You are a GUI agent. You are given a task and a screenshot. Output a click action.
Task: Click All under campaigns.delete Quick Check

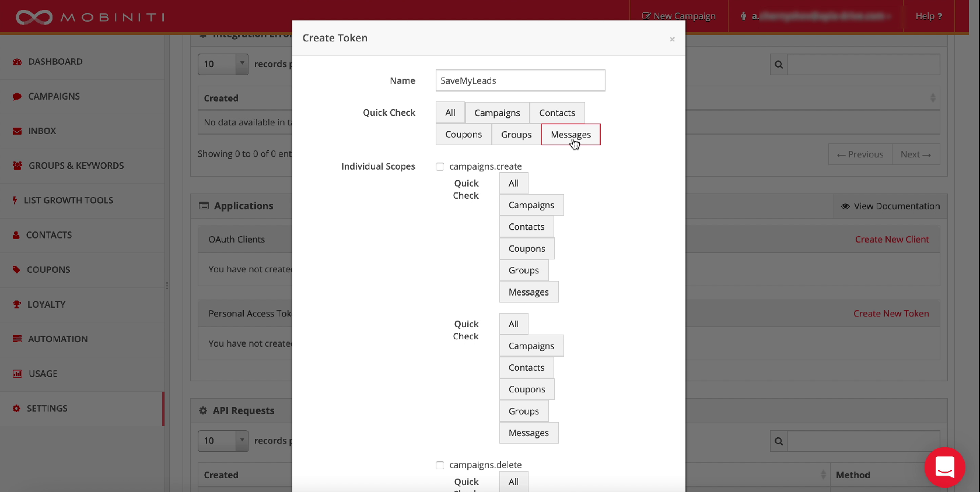(513, 482)
